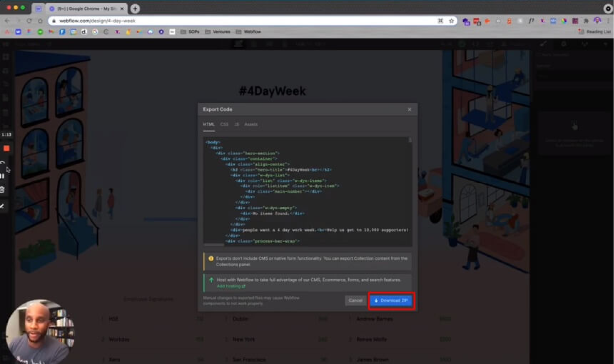Switch to the CSS tab

[x=224, y=125]
